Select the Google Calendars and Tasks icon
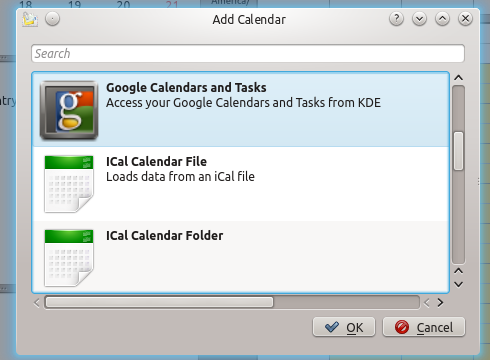Image resolution: width=490 pixels, height=360 pixels. [69, 110]
